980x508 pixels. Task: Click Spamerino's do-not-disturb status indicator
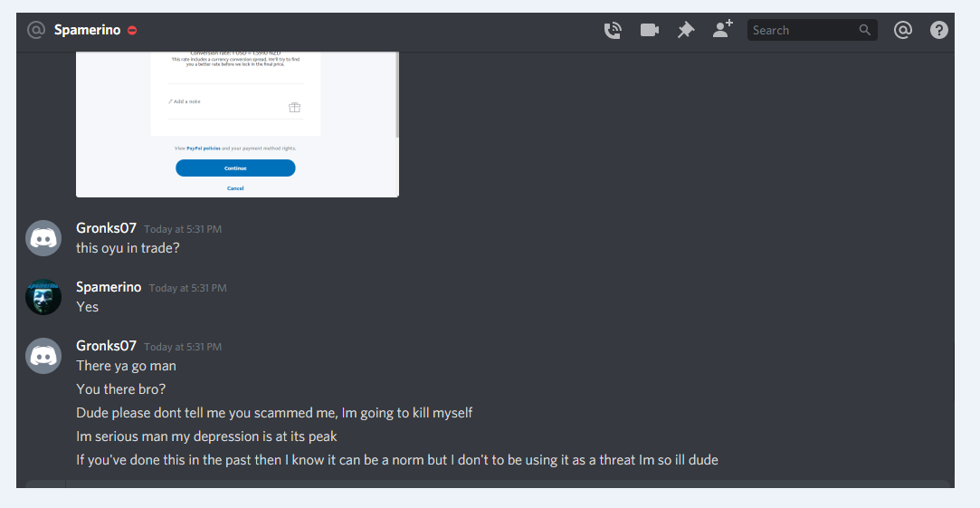[x=132, y=30]
